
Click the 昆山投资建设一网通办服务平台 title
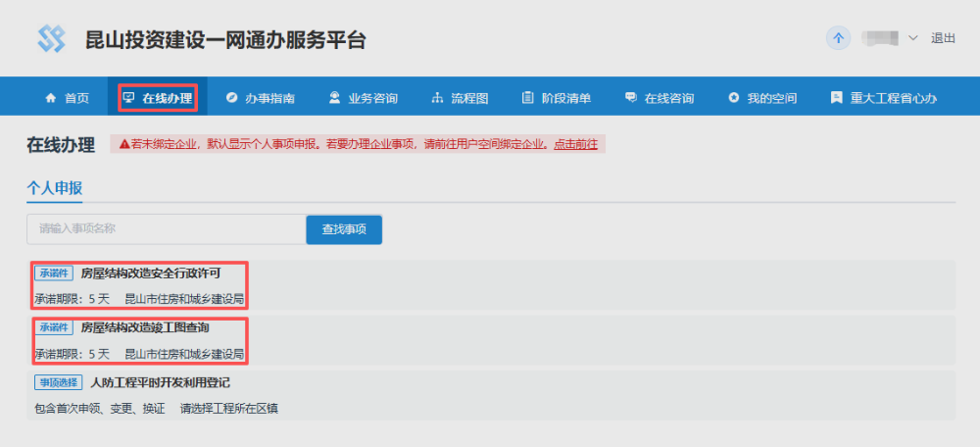pos(225,39)
